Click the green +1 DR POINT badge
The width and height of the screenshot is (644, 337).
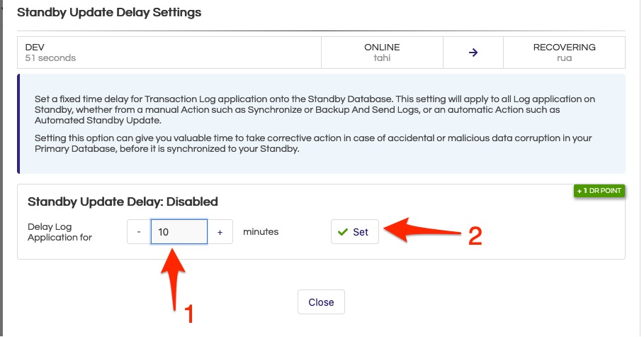[x=599, y=191]
